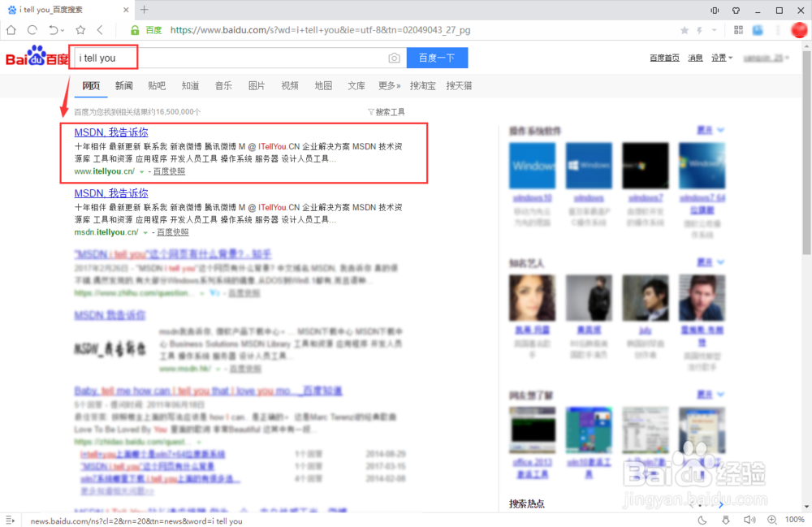The height and width of the screenshot is (527, 812).
Task: Expand 更多 in the 知名艺人 section
Action: 710,262
